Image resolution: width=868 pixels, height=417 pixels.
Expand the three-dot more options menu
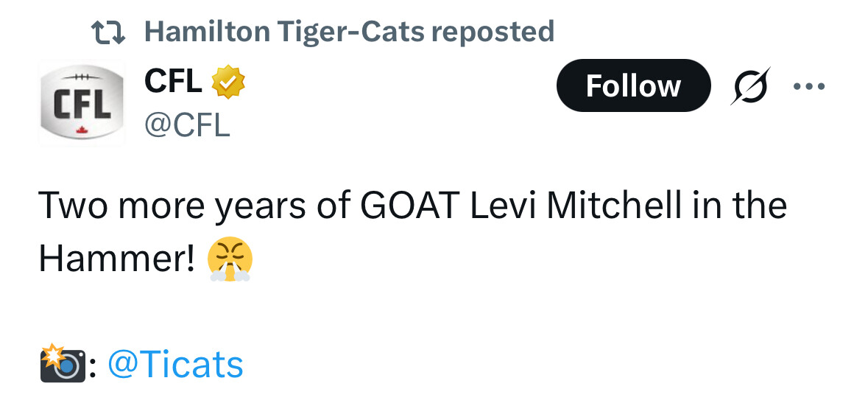coord(808,86)
